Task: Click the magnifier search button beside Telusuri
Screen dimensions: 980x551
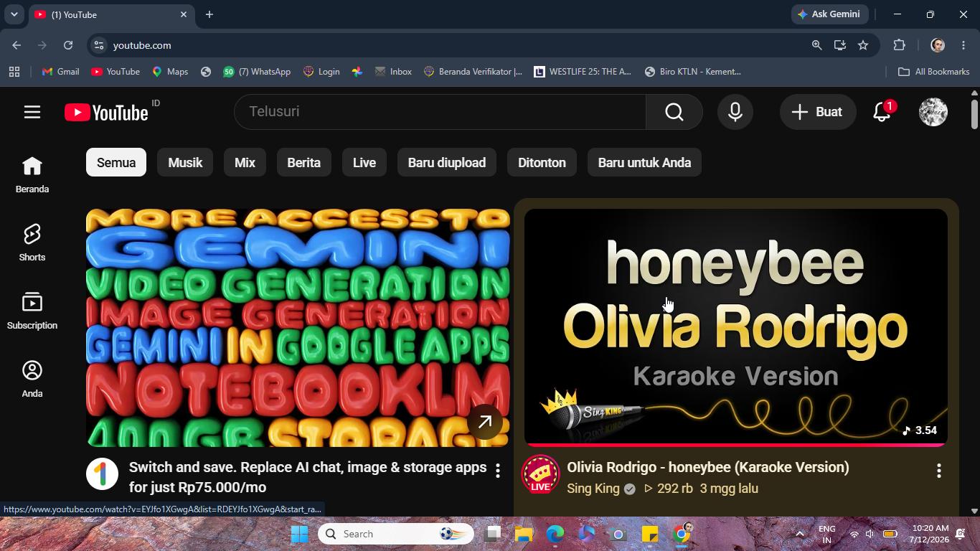Action: click(x=674, y=112)
